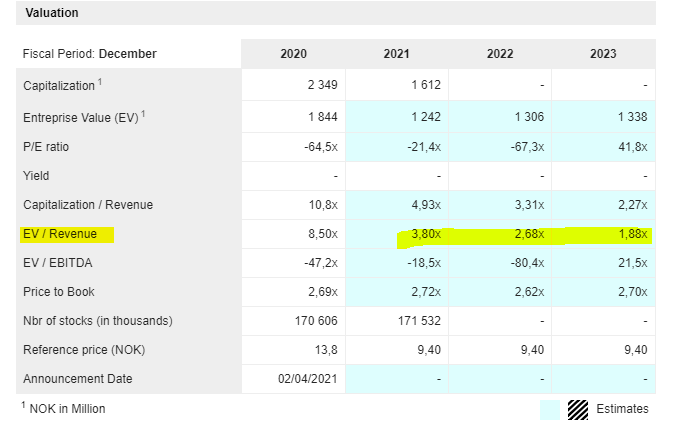Click the Price to Book row label
The height and width of the screenshot is (441, 676).
(59, 292)
